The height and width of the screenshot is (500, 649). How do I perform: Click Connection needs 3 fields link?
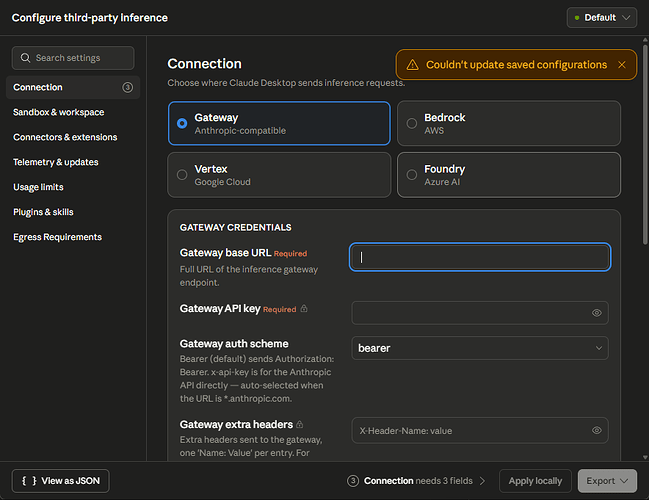[x=418, y=481]
